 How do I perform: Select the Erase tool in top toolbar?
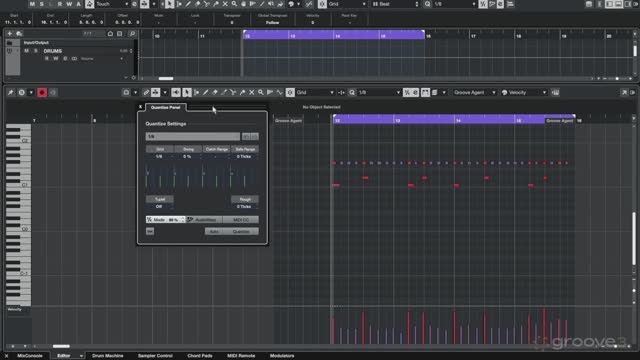(198, 4)
